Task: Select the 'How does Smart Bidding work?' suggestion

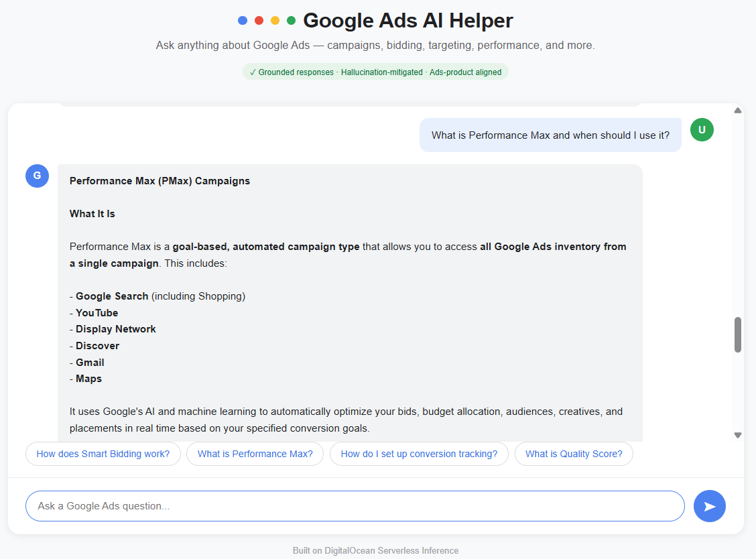Action: coord(103,454)
